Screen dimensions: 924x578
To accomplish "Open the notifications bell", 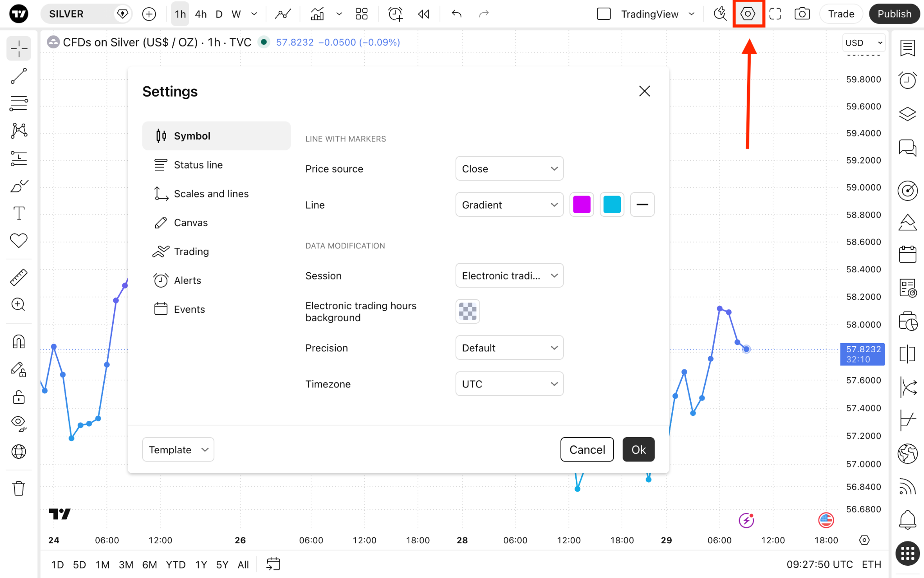I will click(x=907, y=520).
